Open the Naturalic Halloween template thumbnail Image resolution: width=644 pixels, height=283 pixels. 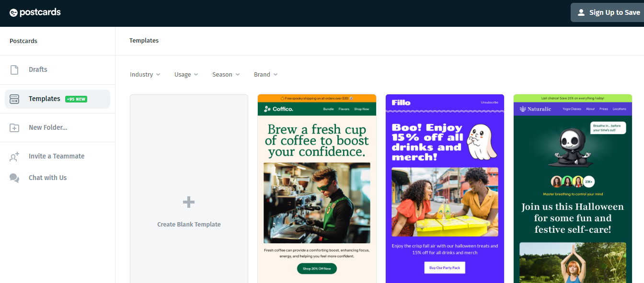(x=573, y=187)
